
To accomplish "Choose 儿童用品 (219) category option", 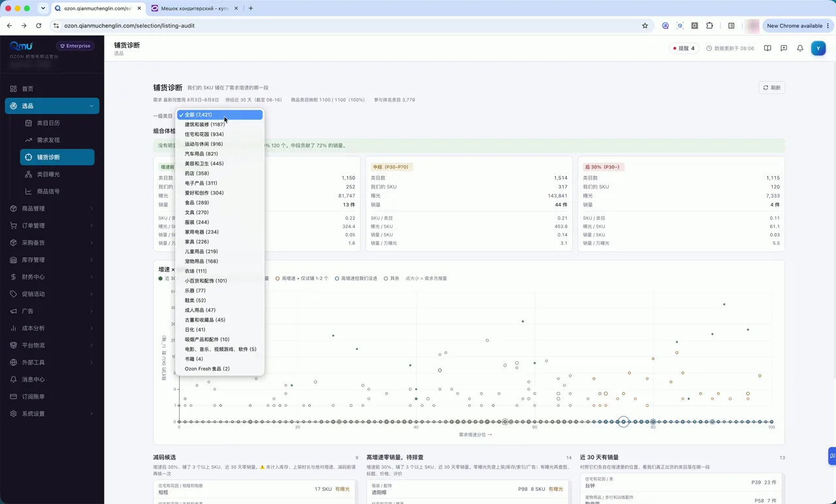I will pyautogui.click(x=220, y=251).
